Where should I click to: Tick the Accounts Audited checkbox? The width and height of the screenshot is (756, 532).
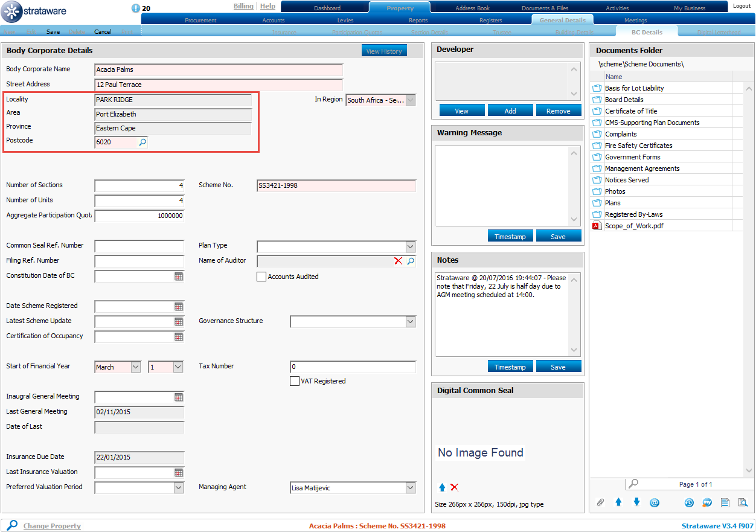tap(261, 277)
